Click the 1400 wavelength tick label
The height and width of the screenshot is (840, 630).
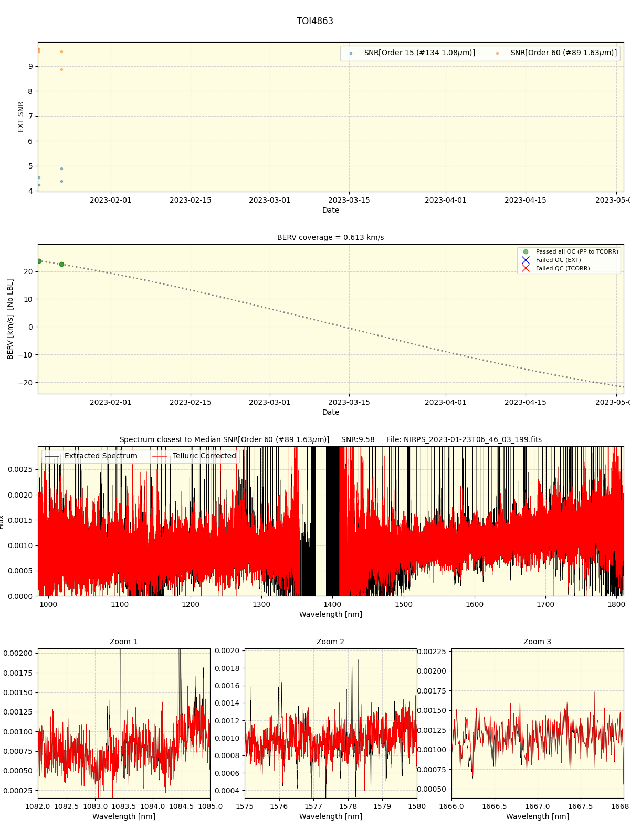pyautogui.click(x=333, y=604)
